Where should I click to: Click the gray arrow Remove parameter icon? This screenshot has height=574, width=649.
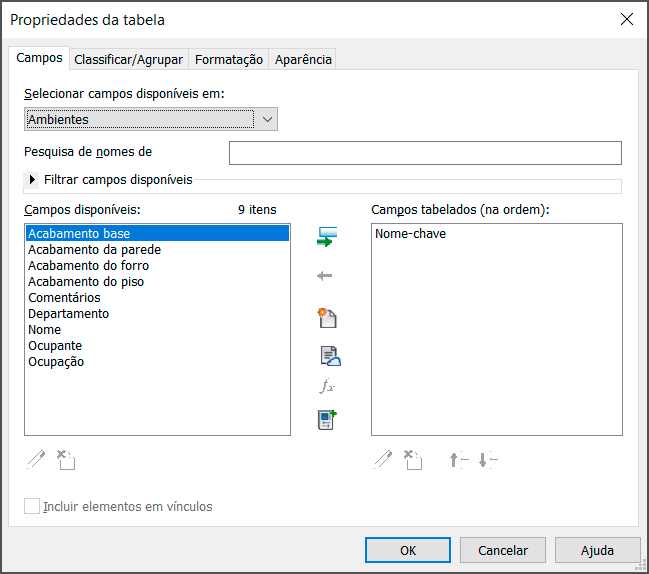coord(324,276)
